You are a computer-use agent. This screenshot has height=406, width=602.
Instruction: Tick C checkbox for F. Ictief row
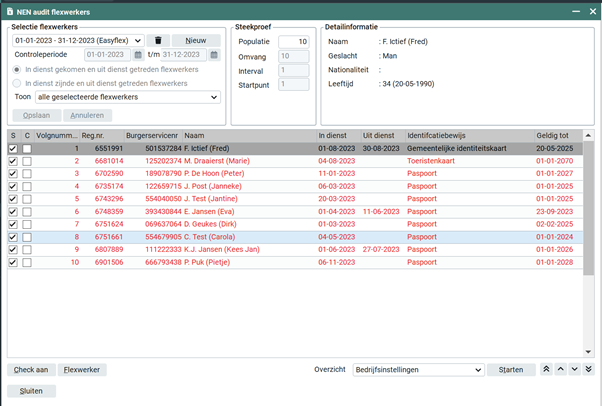(x=27, y=148)
